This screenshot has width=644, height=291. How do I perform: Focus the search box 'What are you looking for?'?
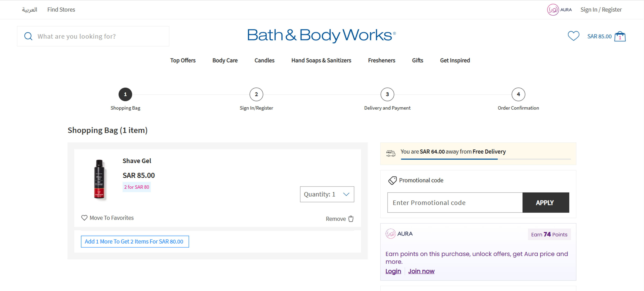pyautogui.click(x=93, y=36)
